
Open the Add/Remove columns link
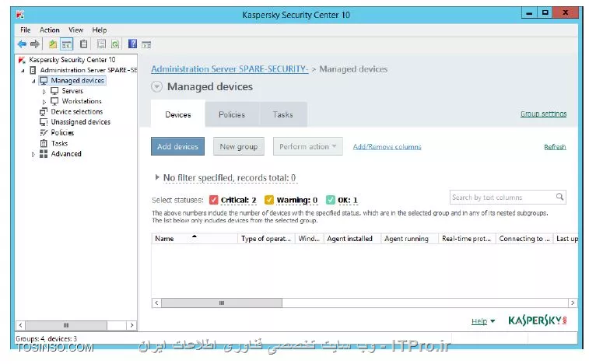[387, 147]
